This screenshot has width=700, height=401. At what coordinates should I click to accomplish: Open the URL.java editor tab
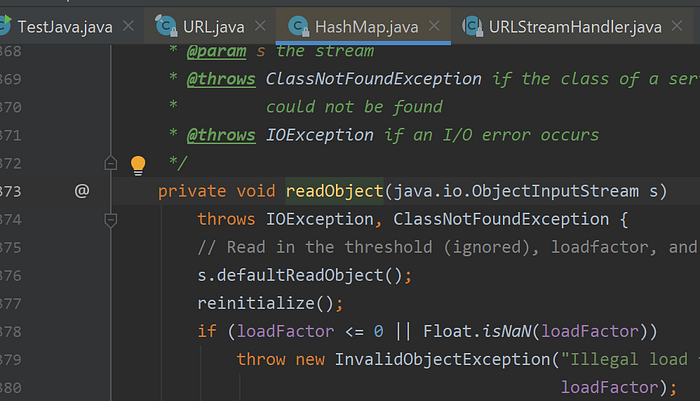(x=213, y=27)
